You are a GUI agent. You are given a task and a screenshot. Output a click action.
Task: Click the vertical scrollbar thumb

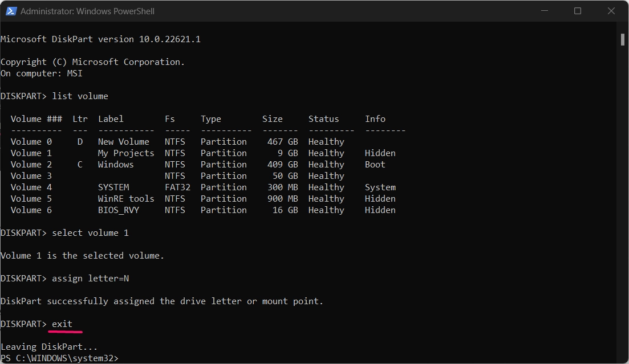(623, 40)
